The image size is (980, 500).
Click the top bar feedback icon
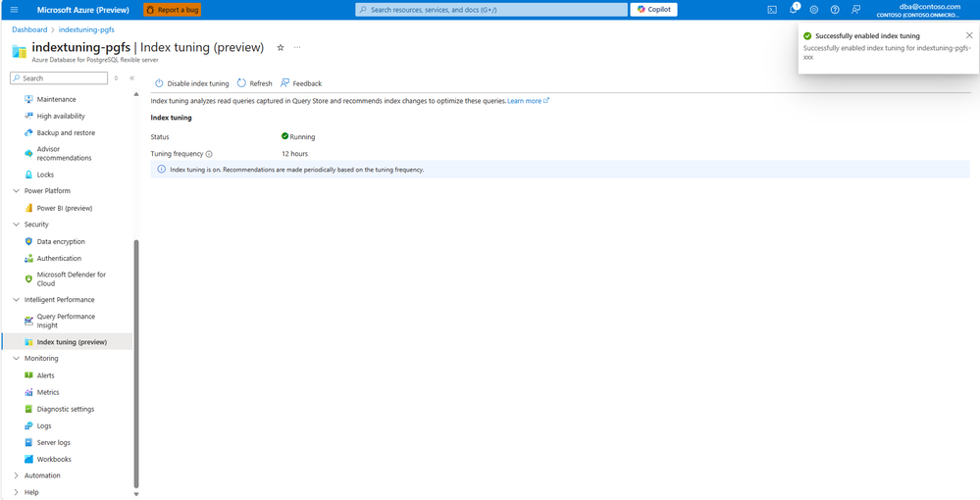855,10
